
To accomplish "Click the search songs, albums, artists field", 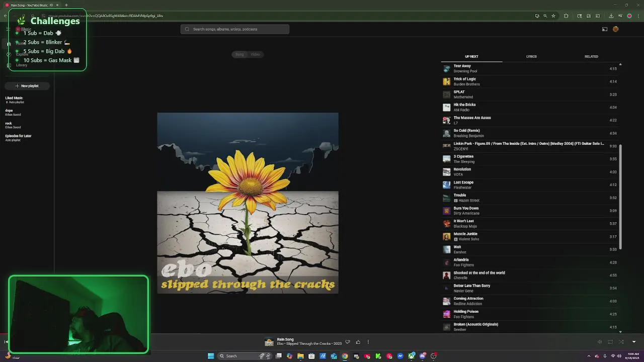I will coord(235,29).
